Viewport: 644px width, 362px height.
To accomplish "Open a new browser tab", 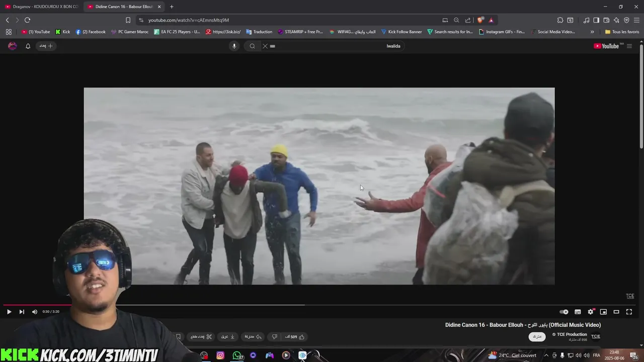I will 172,7.
